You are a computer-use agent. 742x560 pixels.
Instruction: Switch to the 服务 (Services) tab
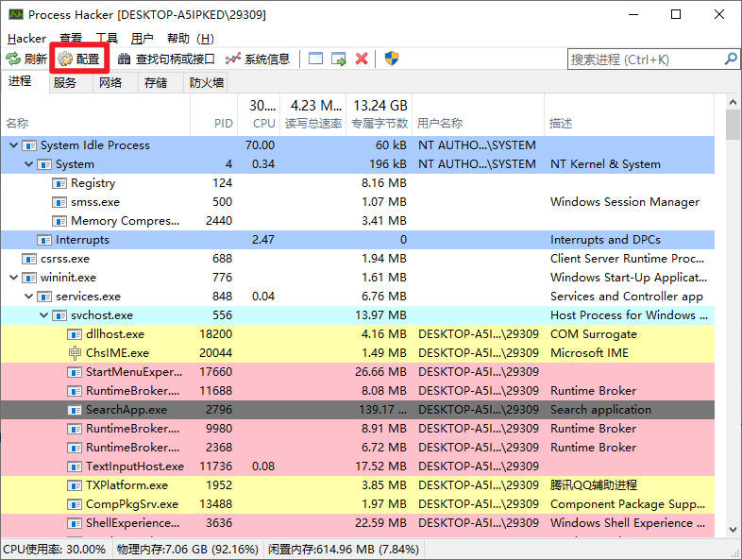tap(65, 82)
